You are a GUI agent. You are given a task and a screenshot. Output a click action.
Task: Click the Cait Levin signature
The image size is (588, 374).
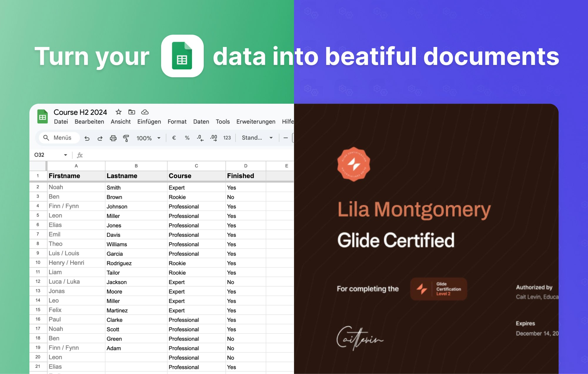point(360,338)
